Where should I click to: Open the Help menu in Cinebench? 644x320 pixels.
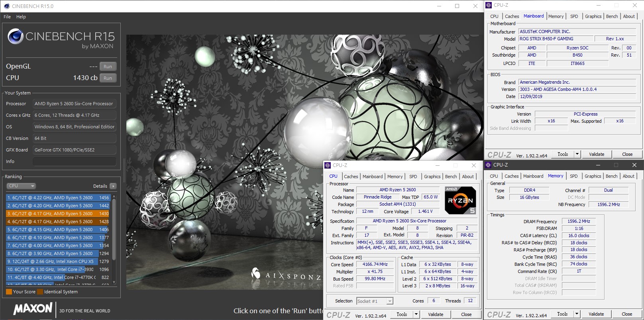[x=21, y=17]
